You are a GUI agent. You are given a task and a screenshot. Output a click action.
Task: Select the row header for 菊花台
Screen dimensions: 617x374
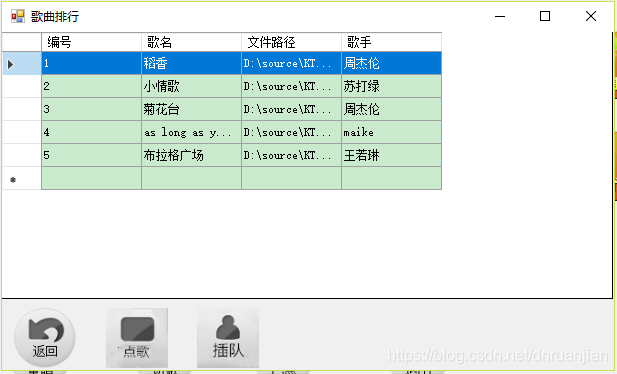tap(22, 109)
